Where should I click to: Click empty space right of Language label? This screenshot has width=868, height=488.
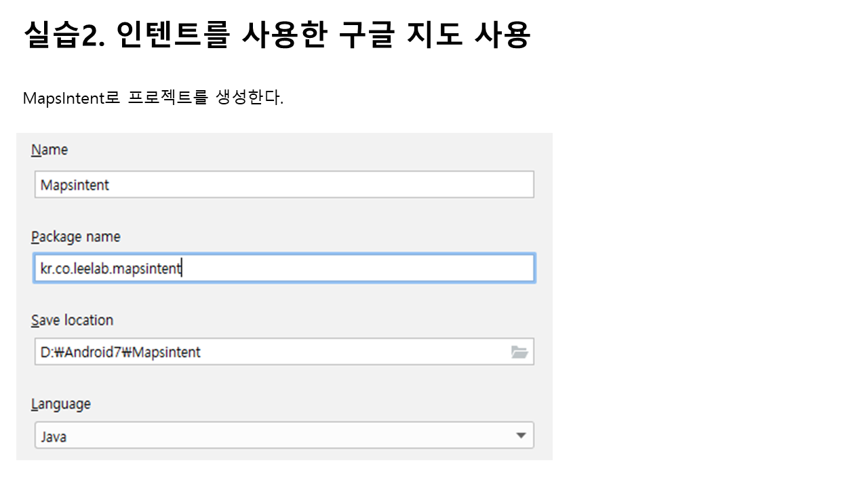[305, 404]
